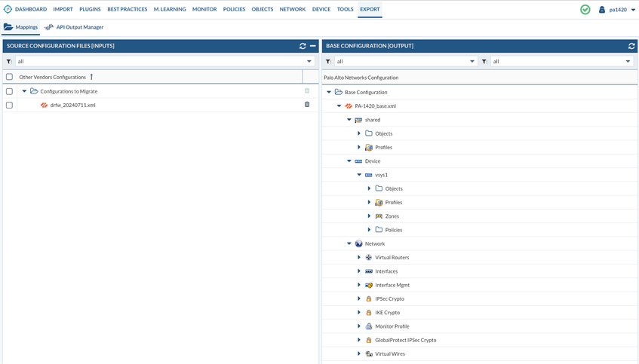Open the first 'all' filter dropdown in Base Configuration
Viewport: 639px width, 364px height.
click(472, 62)
